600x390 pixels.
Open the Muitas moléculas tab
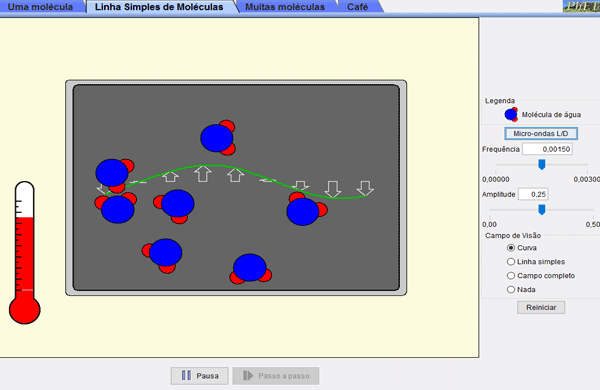coord(285,7)
